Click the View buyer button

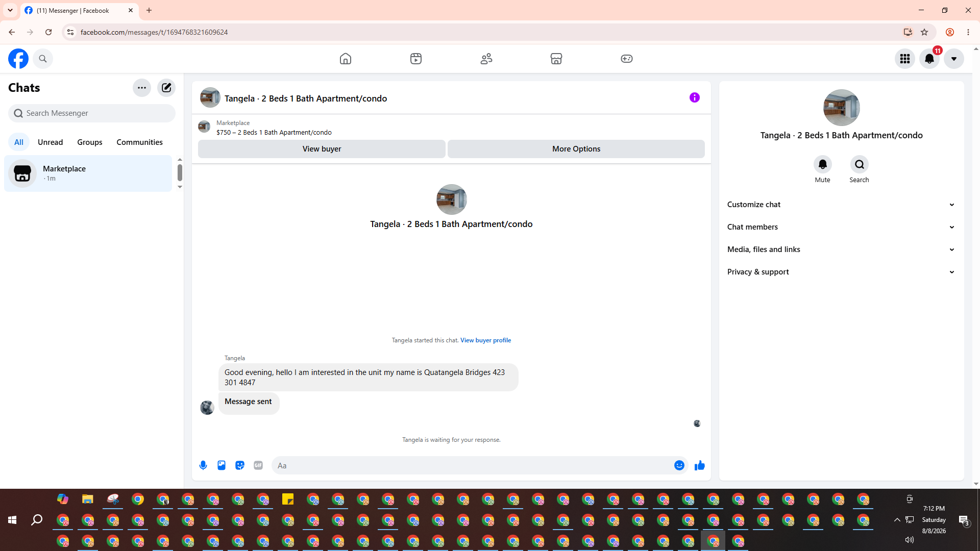coord(322,149)
